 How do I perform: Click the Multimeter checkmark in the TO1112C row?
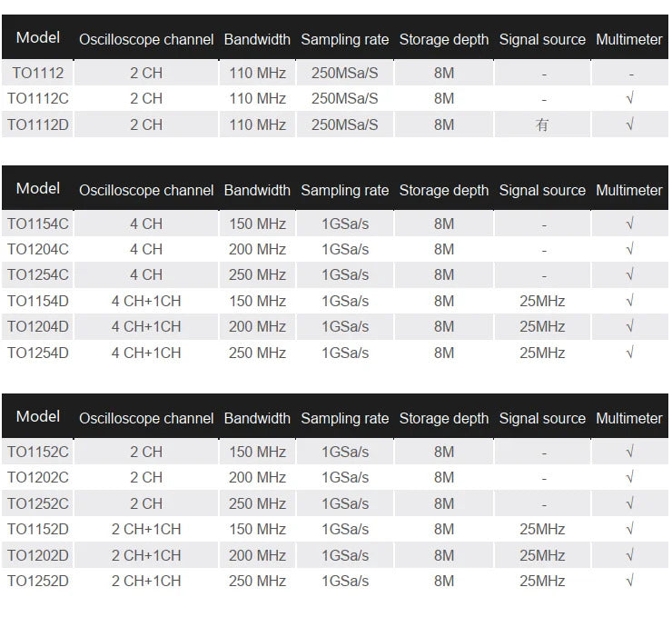[x=629, y=98]
